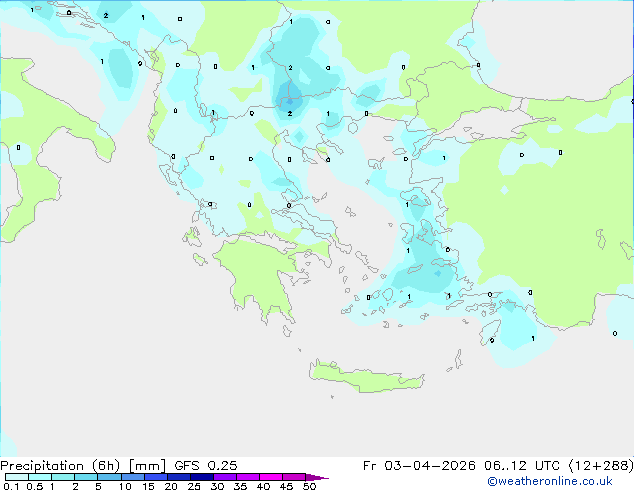The image size is (634, 490).
Task: Click the 45–50 mm legend color swatch
Action: (x=294, y=477)
